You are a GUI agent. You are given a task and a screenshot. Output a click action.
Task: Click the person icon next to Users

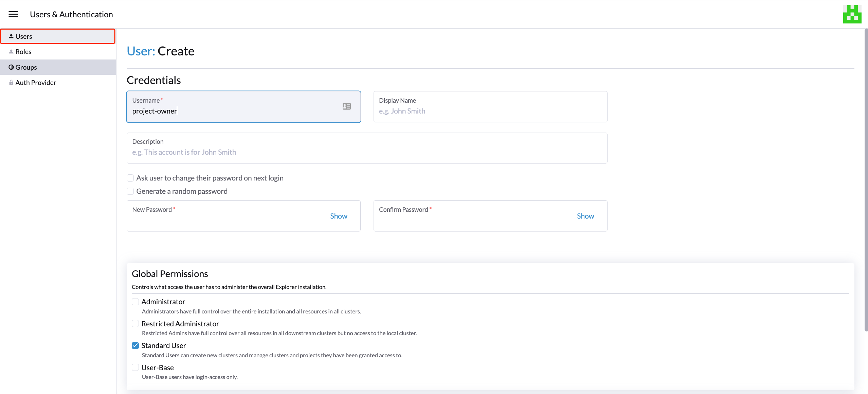point(11,35)
